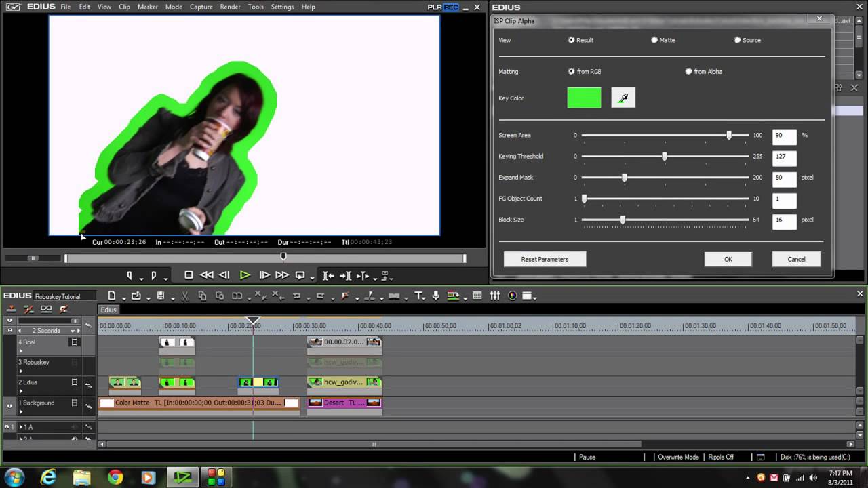868x488 pixels.
Task: Open audio mixer icon
Action: (x=495, y=296)
